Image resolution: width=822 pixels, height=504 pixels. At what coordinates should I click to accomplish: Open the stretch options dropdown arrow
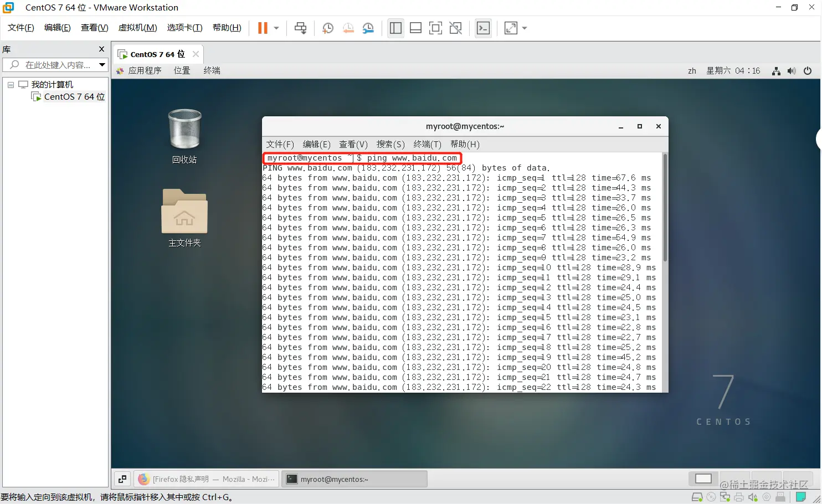click(525, 28)
